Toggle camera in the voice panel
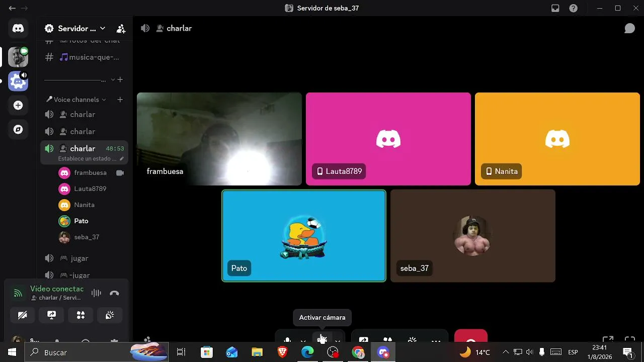This screenshot has width=644, height=362. pyautogui.click(x=23, y=315)
